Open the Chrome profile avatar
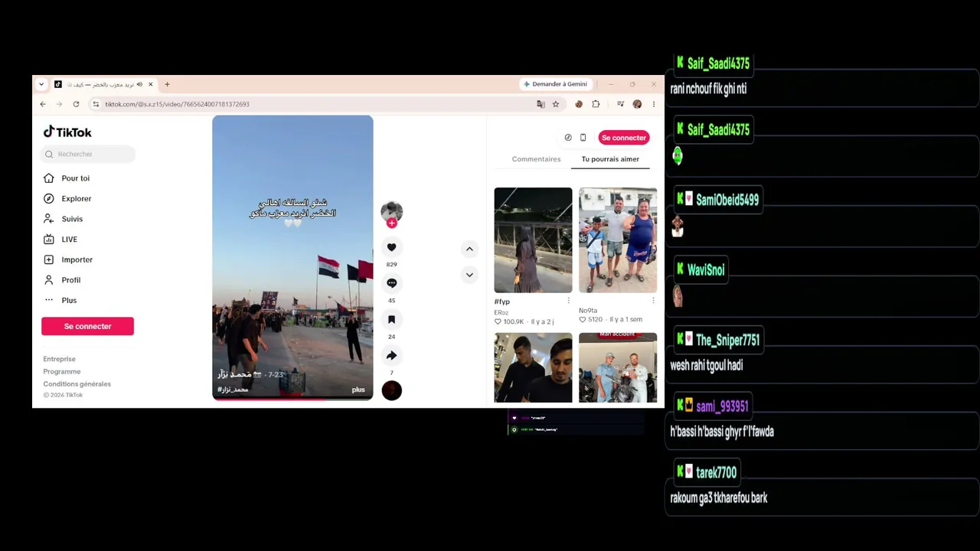 pyautogui.click(x=637, y=104)
